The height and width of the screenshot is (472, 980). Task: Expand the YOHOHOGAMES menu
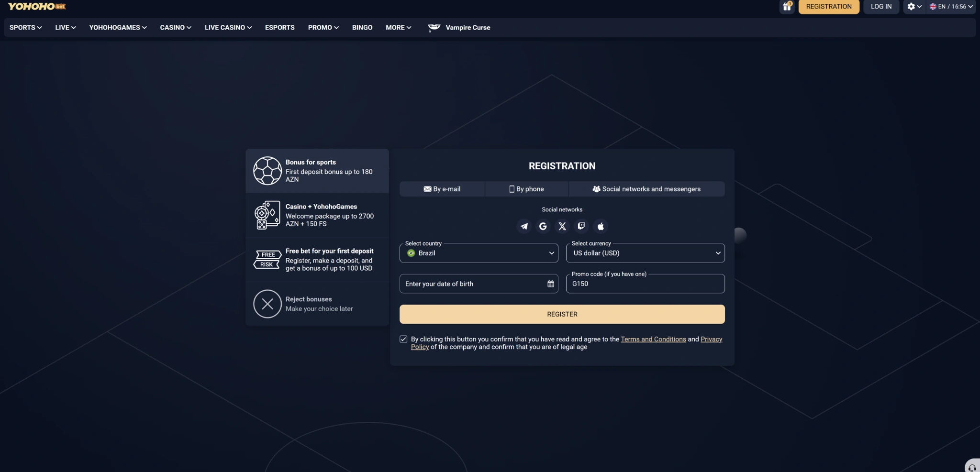pos(118,28)
